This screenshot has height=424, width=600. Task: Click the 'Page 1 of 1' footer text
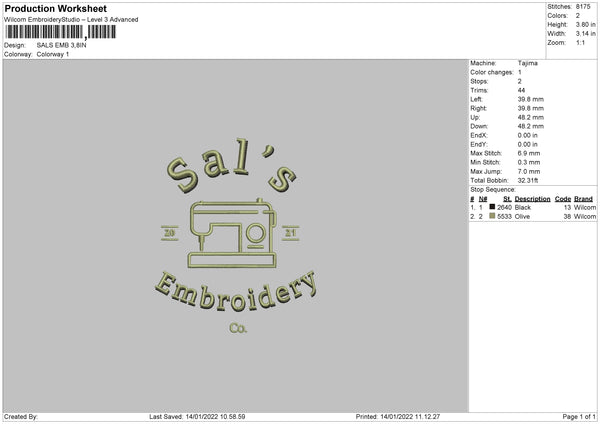579,416
